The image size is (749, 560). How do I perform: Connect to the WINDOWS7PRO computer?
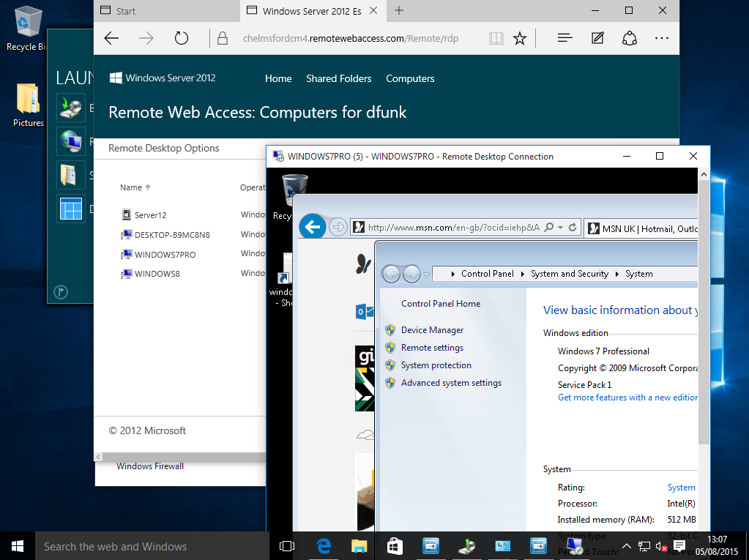pyautogui.click(x=165, y=255)
